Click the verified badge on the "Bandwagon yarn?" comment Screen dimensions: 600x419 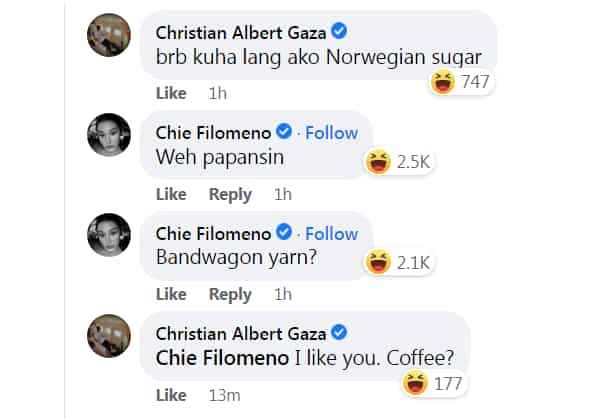[x=284, y=232]
